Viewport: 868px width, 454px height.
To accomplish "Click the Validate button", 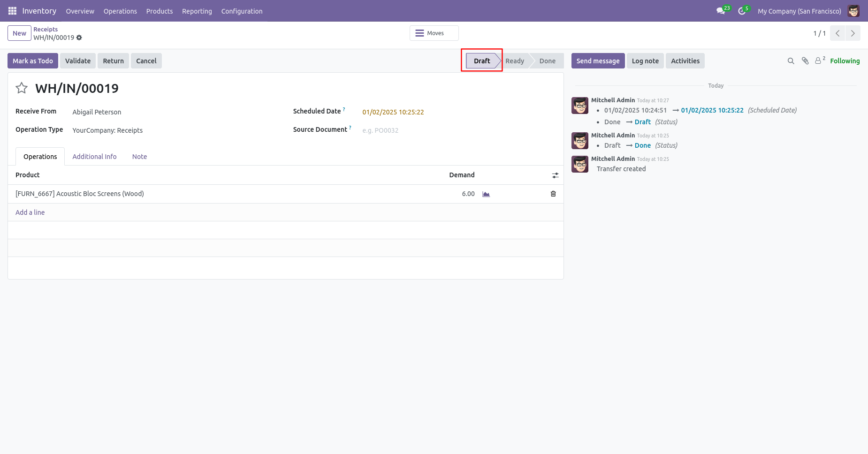I will [78, 61].
